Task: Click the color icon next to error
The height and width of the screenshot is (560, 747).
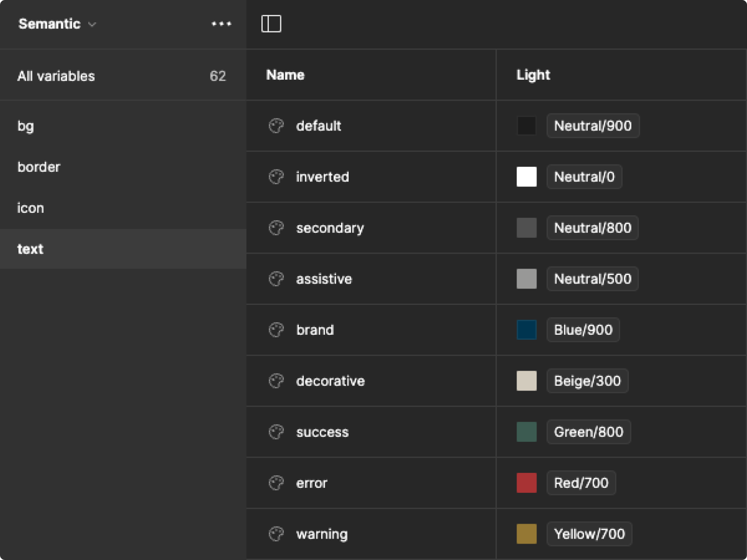Action: click(x=276, y=483)
